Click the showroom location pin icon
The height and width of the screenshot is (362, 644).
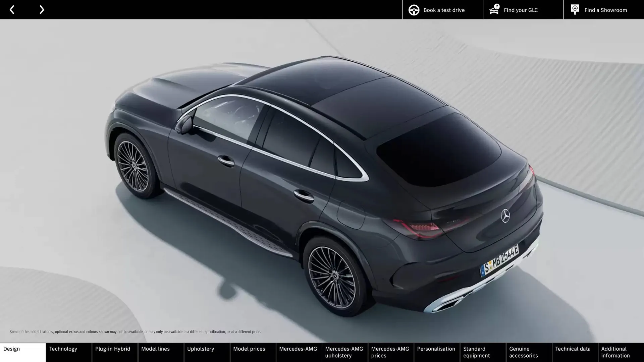(x=575, y=9)
